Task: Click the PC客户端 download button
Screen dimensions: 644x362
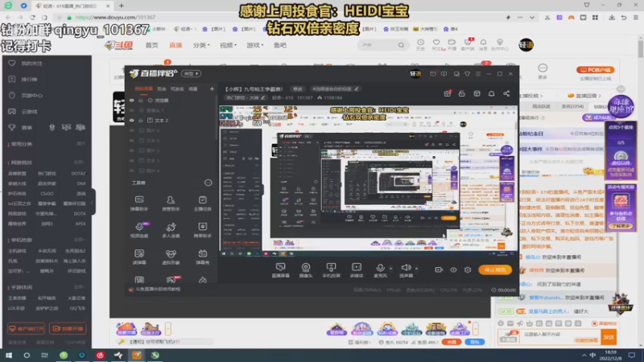Action: [x=595, y=70]
